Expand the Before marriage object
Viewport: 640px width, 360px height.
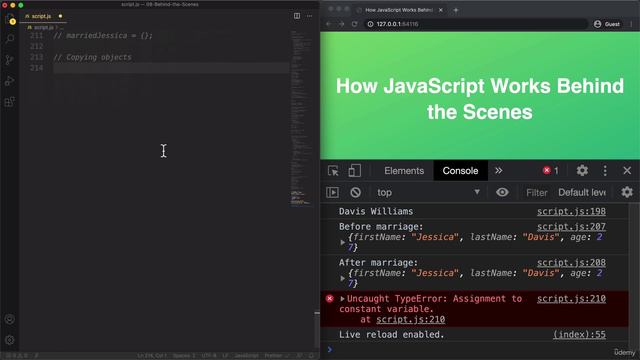(342, 242)
